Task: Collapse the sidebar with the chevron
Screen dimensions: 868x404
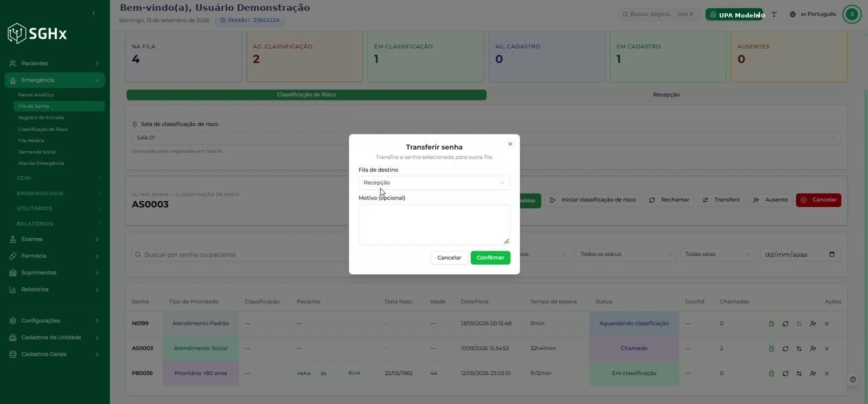Action: pyautogui.click(x=93, y=13)
